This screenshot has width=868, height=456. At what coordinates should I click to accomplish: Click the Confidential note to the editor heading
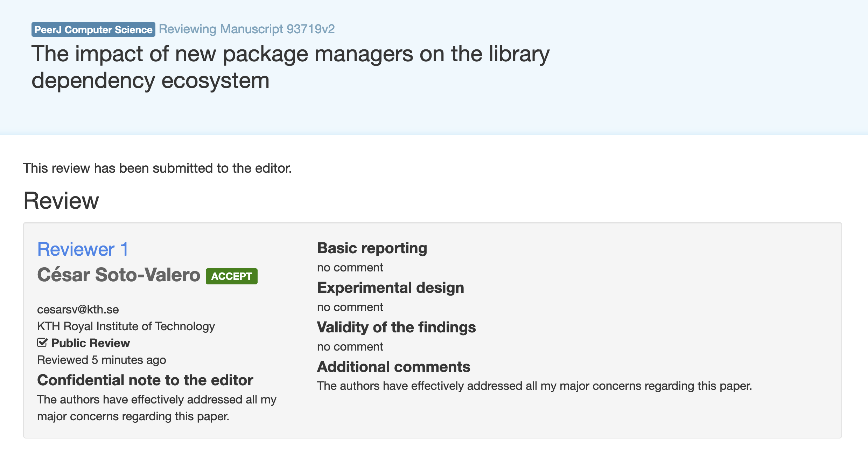click(145, 380)
